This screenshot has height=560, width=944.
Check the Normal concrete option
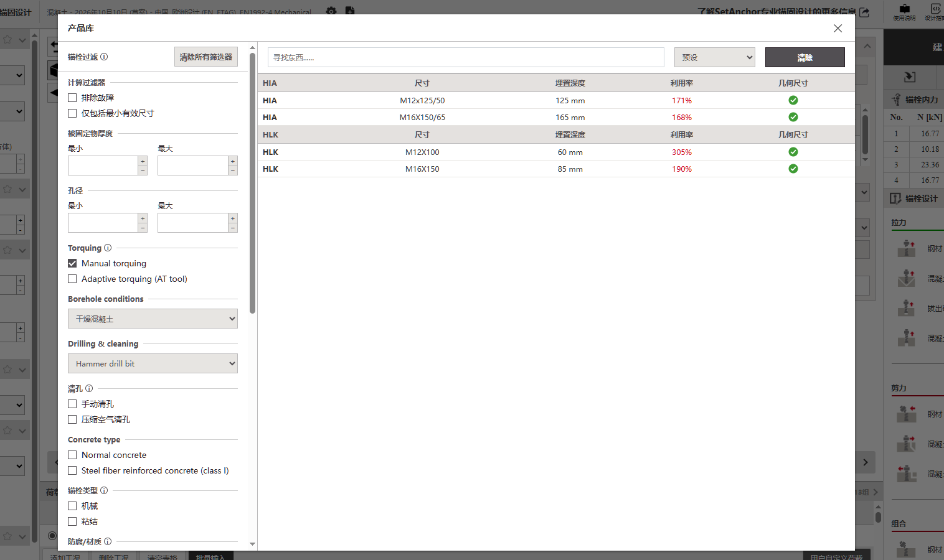(72, 455)
